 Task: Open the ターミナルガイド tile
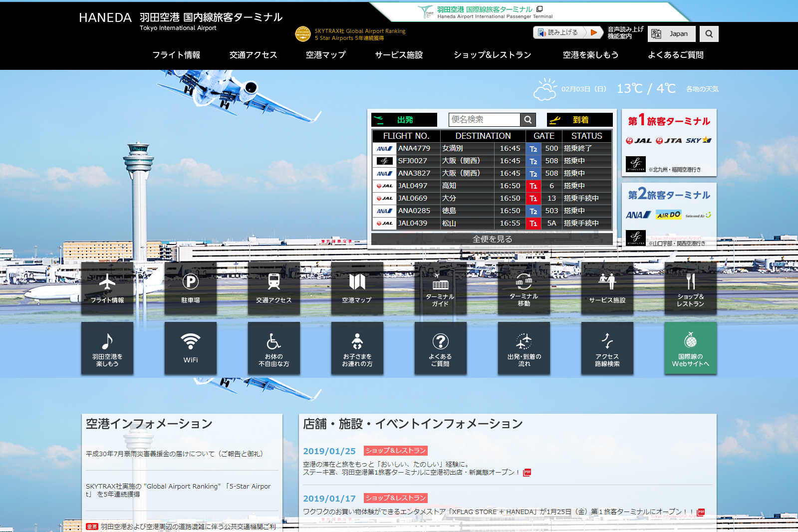(441, 288)
